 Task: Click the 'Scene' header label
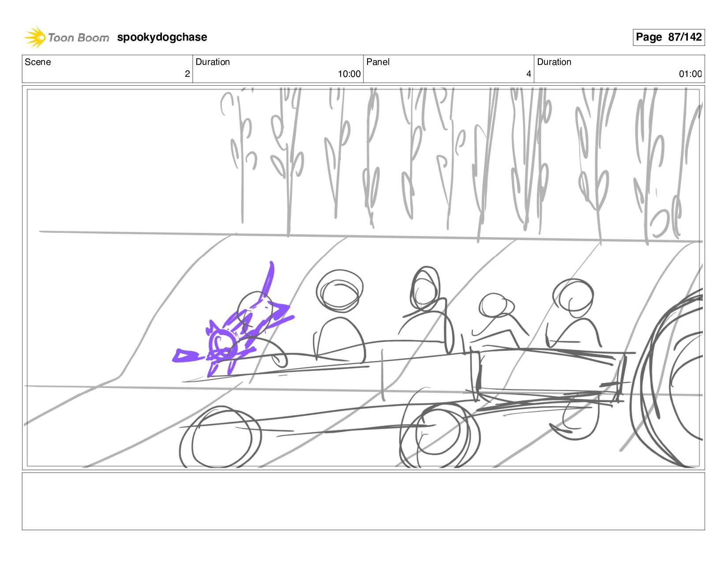point(38,62)
